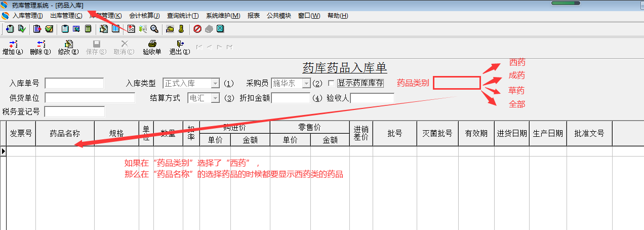Click the blue grid table toolbar icon
644x230 pixels.
point(115,29)
